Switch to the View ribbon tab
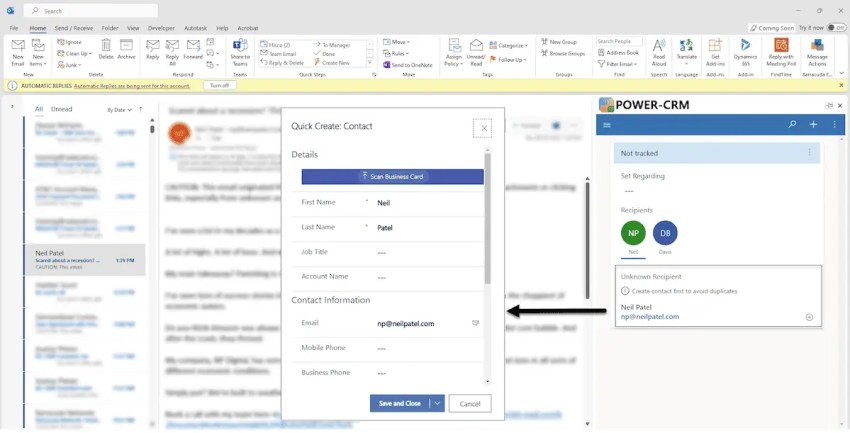This screenshot has height=433, width=850. [x=133, y=28]
